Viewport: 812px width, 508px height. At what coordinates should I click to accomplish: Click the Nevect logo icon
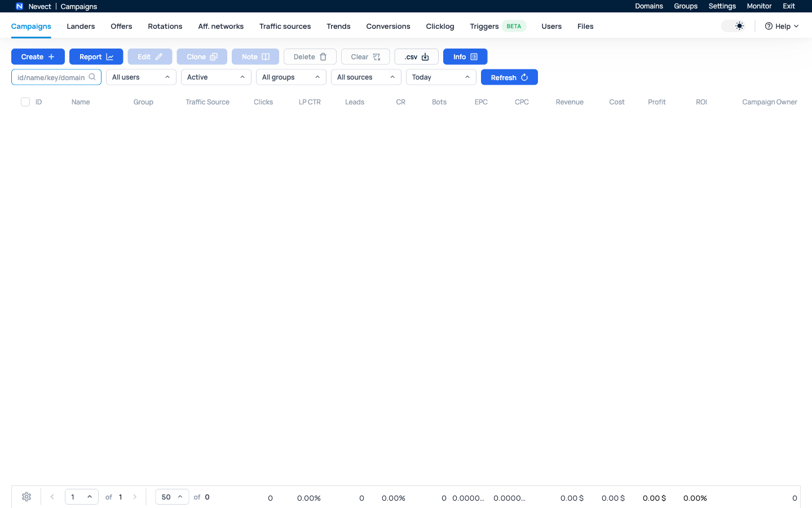click(19, 6)
